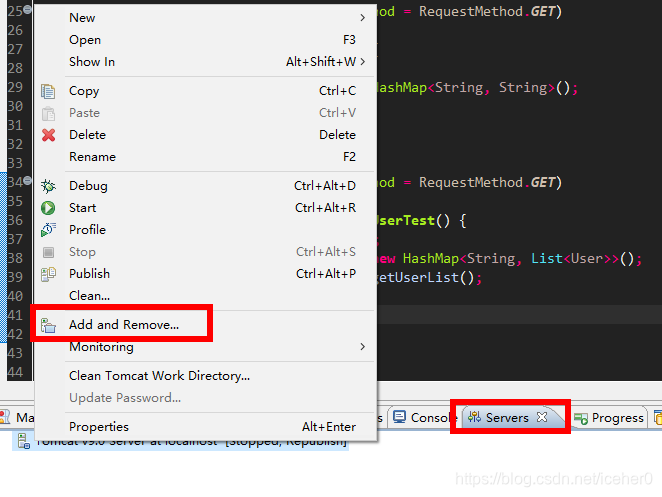This screenshot has height=497, width=662.
Task: Choose Clean... from the menu
Action: pos(205,296)
